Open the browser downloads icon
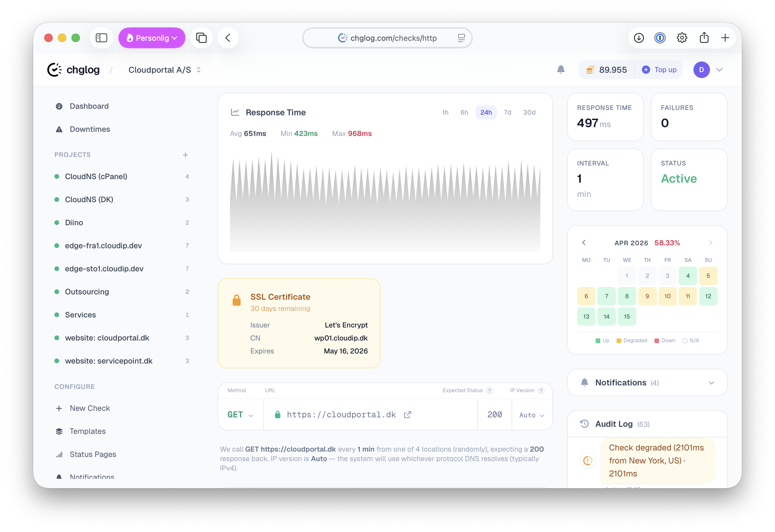 point(639,38)
